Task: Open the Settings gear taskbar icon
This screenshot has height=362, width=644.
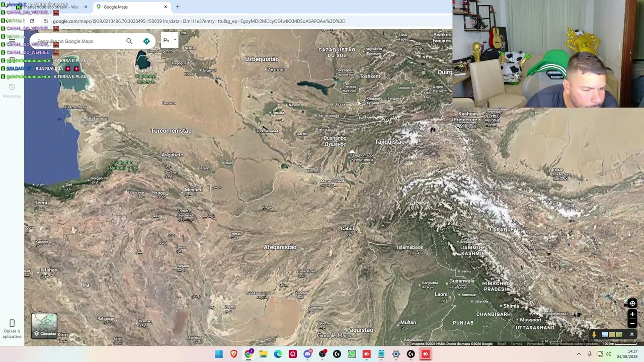Action: (x=396, y=354)
